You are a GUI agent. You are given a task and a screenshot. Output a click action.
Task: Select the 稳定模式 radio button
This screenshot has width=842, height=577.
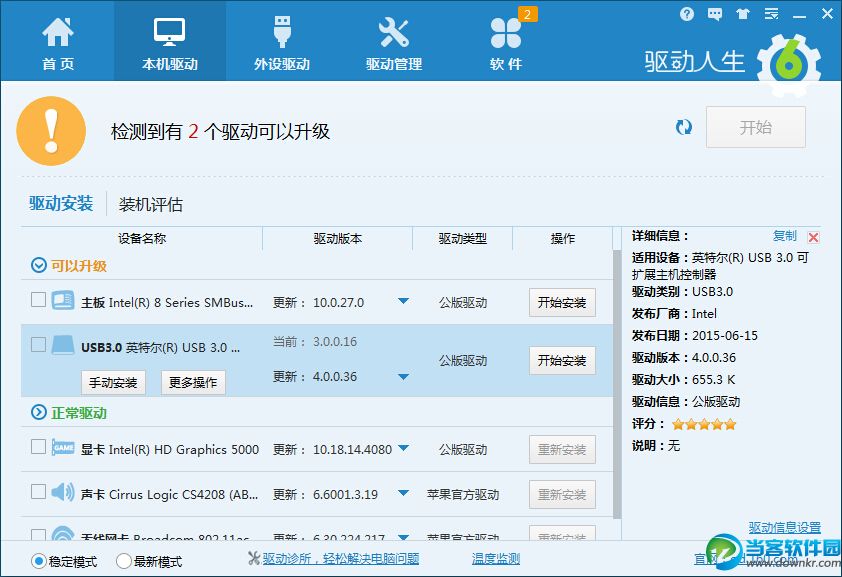pos(38,561)
